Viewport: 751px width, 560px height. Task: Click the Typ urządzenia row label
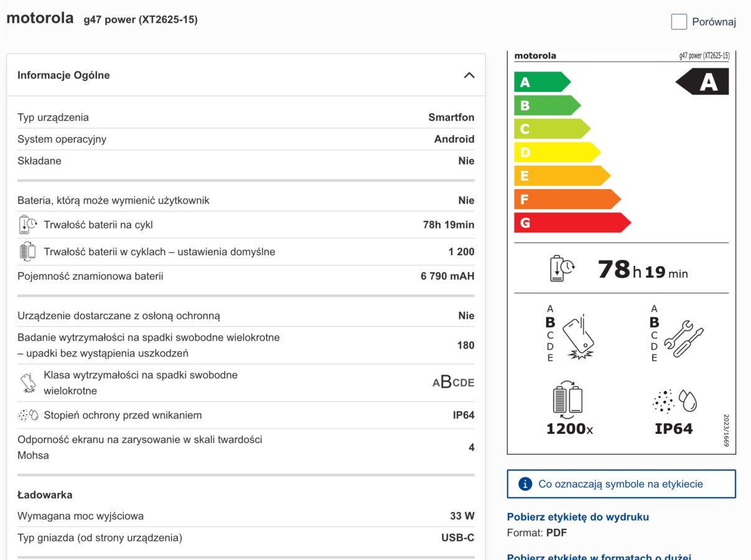coord(53,117)
